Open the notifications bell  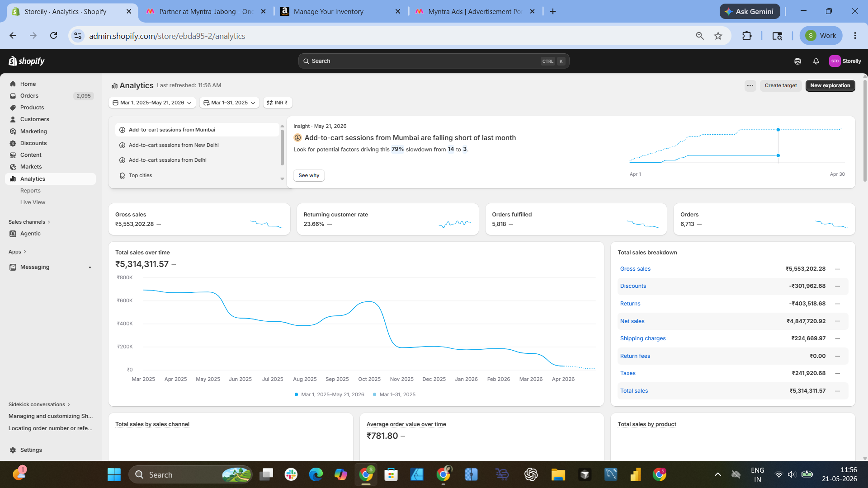(x=816, y=61)
